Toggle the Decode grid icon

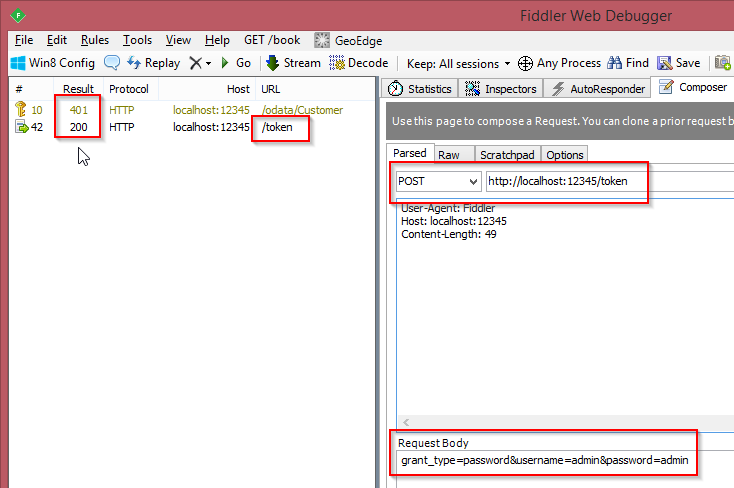coord(337,63)
